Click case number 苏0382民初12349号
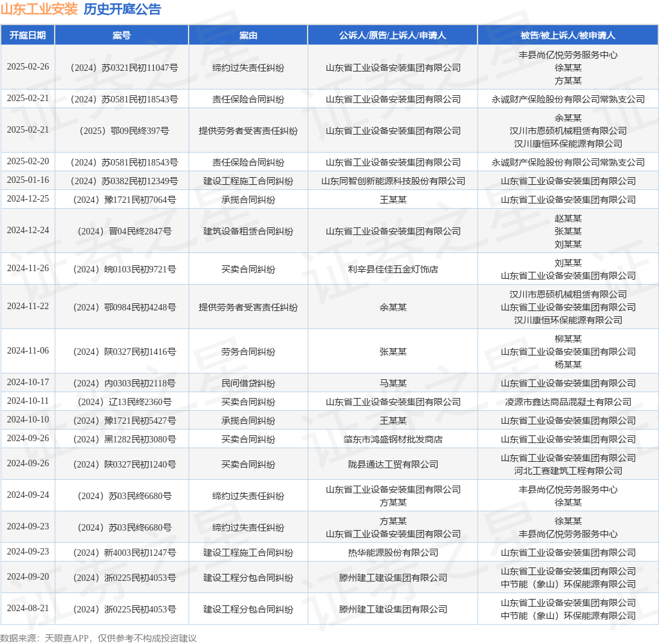Viewport: 659px width, 644px height. tap(124, 182)
